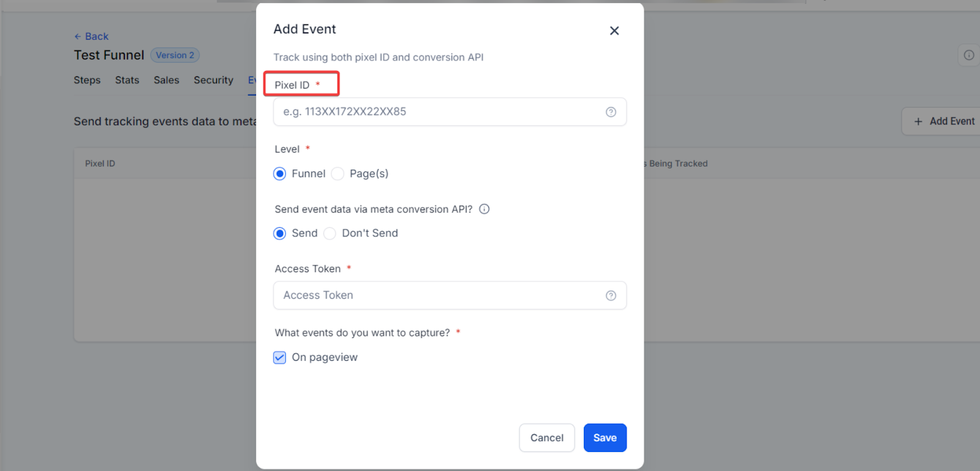980x471 pixels.
Task: Cancel the Add Event dialog
Action: (547, 438)
